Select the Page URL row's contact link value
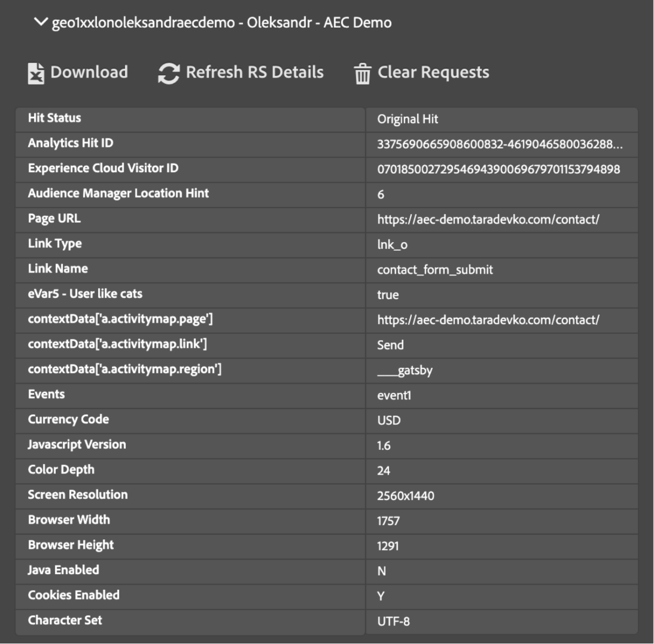This screenshot has height=644, width=654. (488, 220)
